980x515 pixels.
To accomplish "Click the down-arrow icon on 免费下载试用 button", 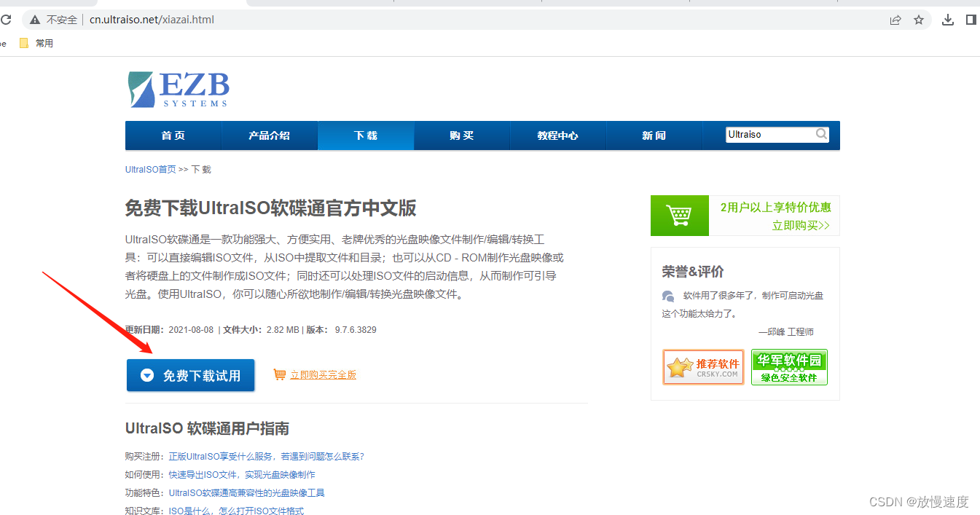I will [147, 376].
